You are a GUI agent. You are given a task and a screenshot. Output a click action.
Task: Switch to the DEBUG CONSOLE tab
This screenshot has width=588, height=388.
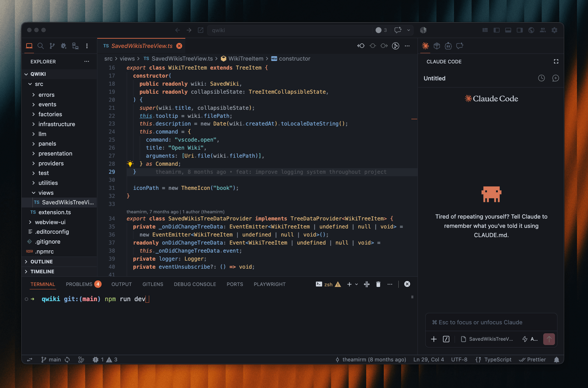(195, 284)
